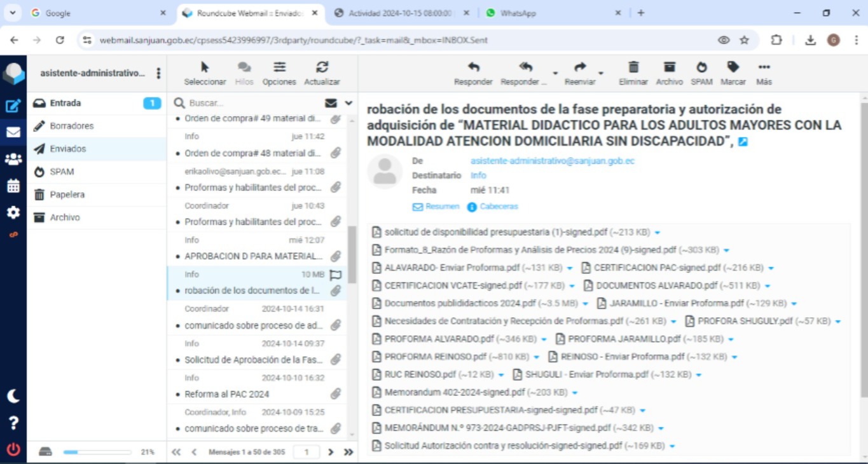The width and height of the screenshot is (868, 464).
Task: Toggle dark mode moon icon
Action: [13, 396]
